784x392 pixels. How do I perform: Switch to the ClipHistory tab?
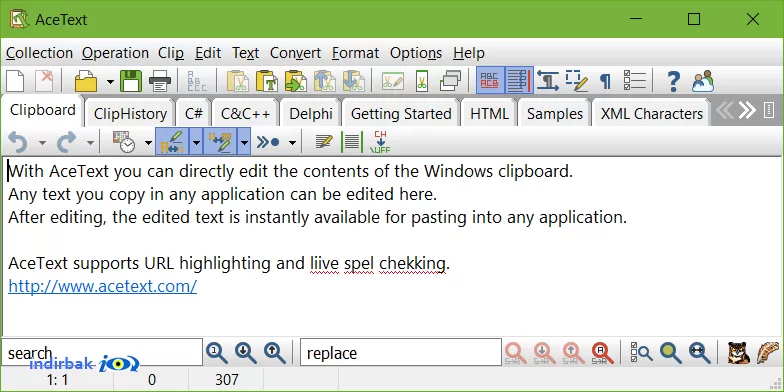(x=130, y=114)
